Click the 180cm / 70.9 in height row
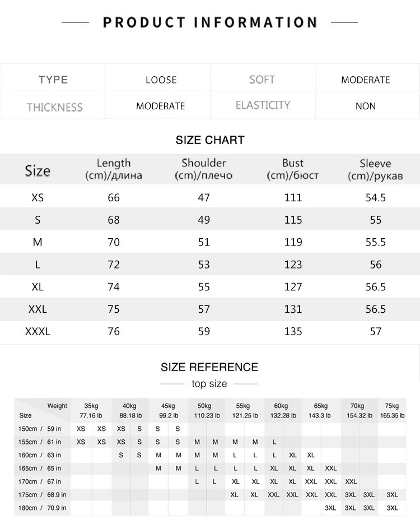This screenshot has height=524, width=420. [x=210, y=508]
